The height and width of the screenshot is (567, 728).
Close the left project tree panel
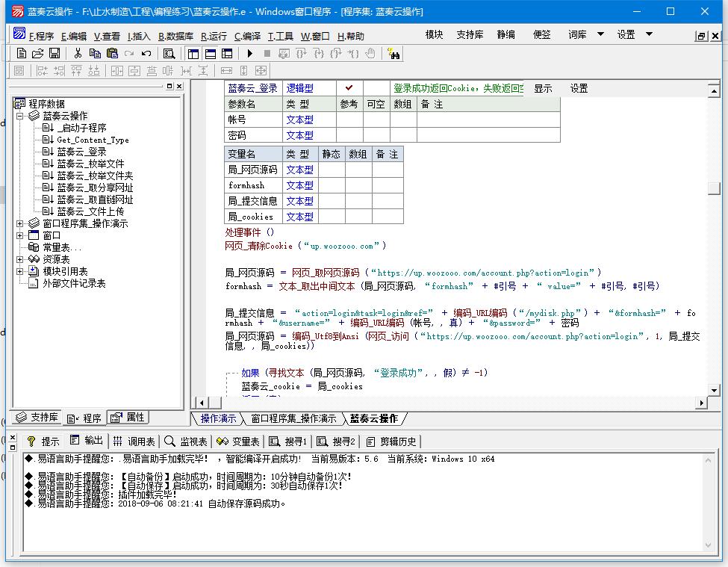coord(180,86)
